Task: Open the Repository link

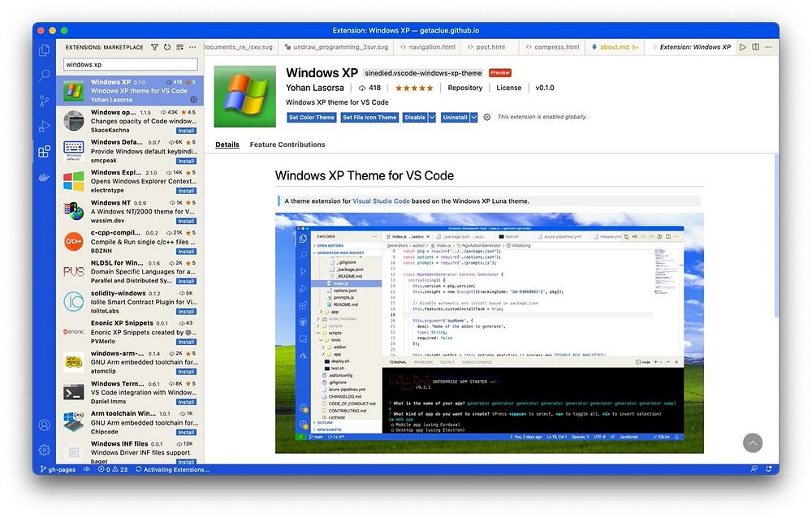Action: coord(465,88)
